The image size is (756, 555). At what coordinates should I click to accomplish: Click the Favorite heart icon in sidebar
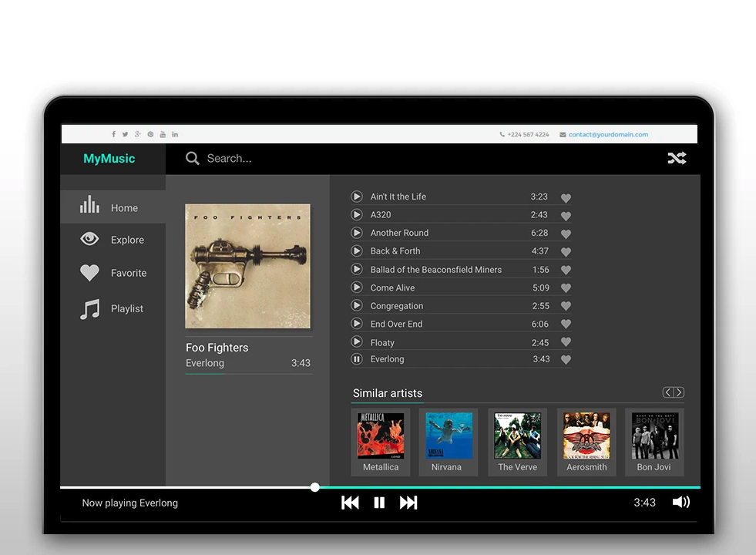(89, 272)
